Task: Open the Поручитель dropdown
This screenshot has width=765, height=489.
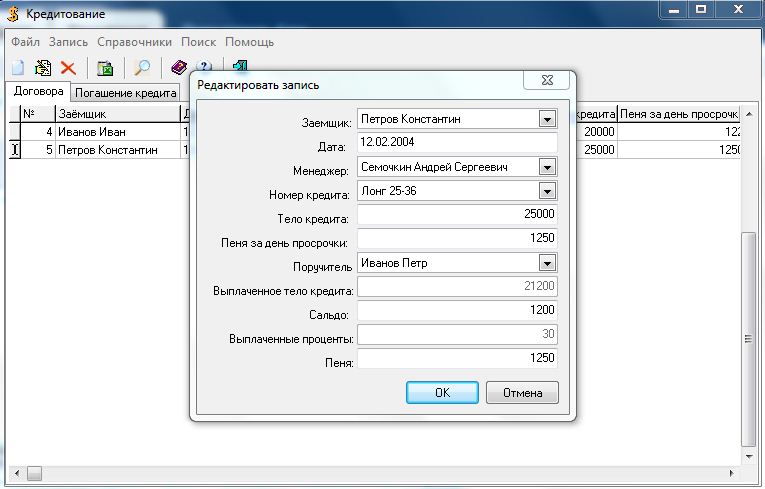Action: pos(547,264)
